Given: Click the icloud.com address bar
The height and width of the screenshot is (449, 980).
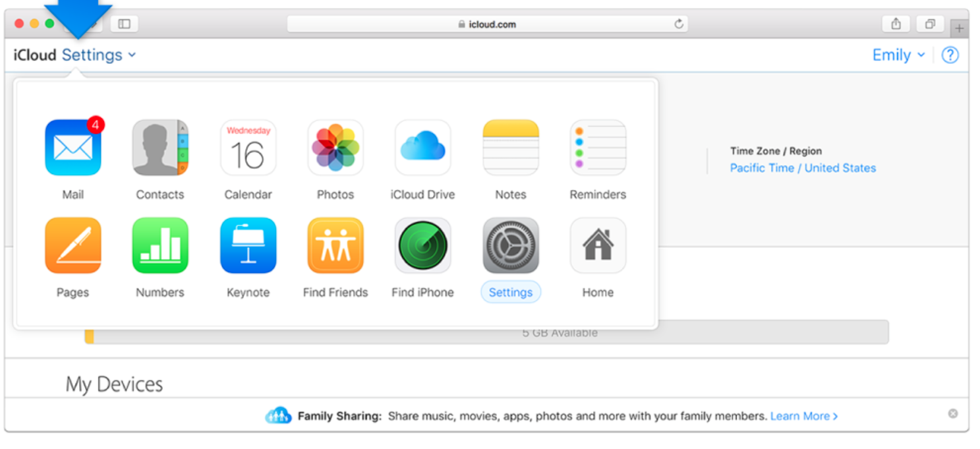Looking at the screenshot, I should point(486,24).
